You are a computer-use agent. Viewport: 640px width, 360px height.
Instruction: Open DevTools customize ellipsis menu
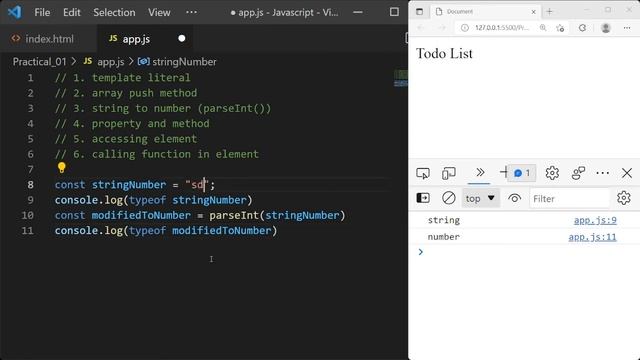[x=602, y=173]
